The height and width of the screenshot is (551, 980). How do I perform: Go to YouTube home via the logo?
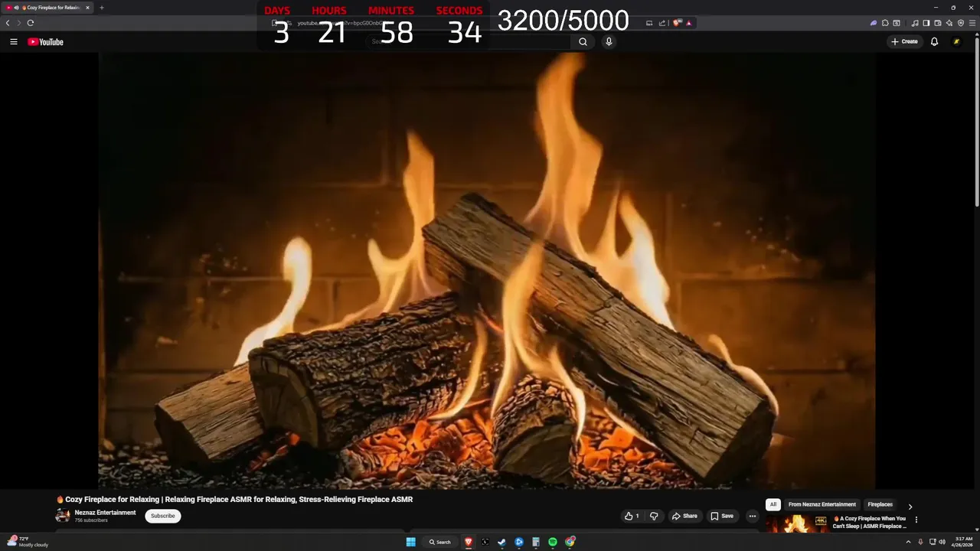pyautogui.click(x=46, y=42)
